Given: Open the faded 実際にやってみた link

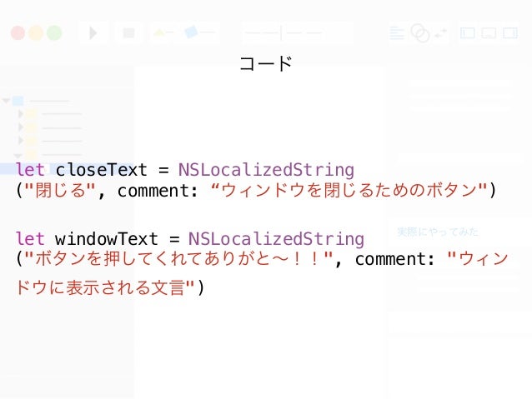Looking at the screenshot, I should (x=437, y=232).
